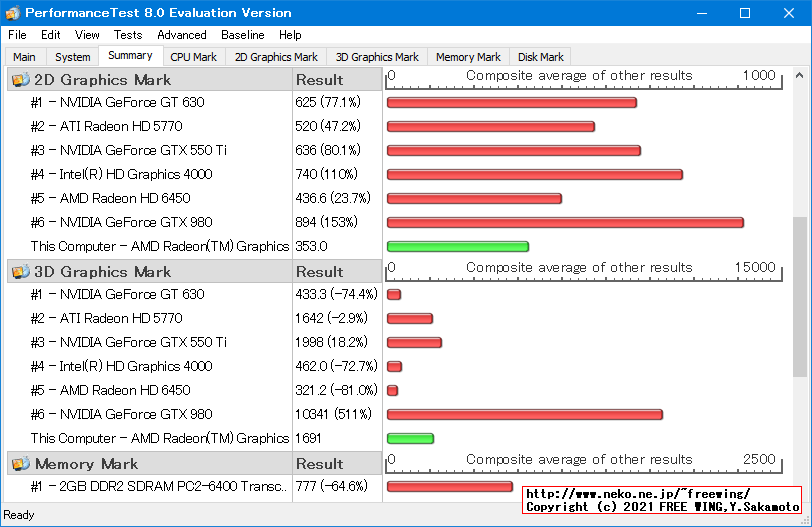Open the Baseline menu

tap(243, 35)
